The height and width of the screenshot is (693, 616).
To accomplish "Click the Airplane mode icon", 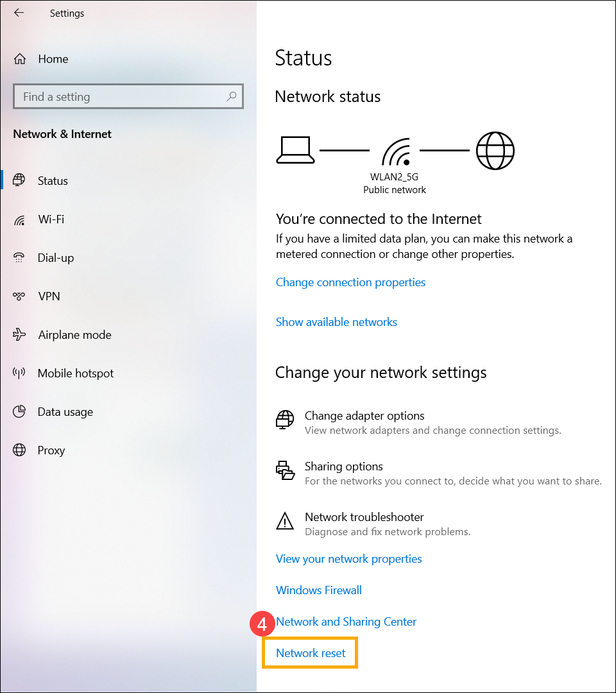I will point(19,334).
